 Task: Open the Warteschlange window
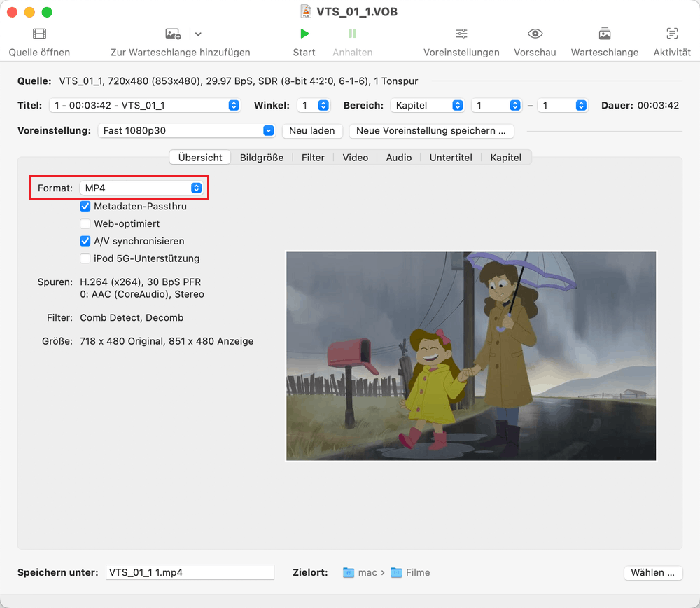click(x=604, y=33)
